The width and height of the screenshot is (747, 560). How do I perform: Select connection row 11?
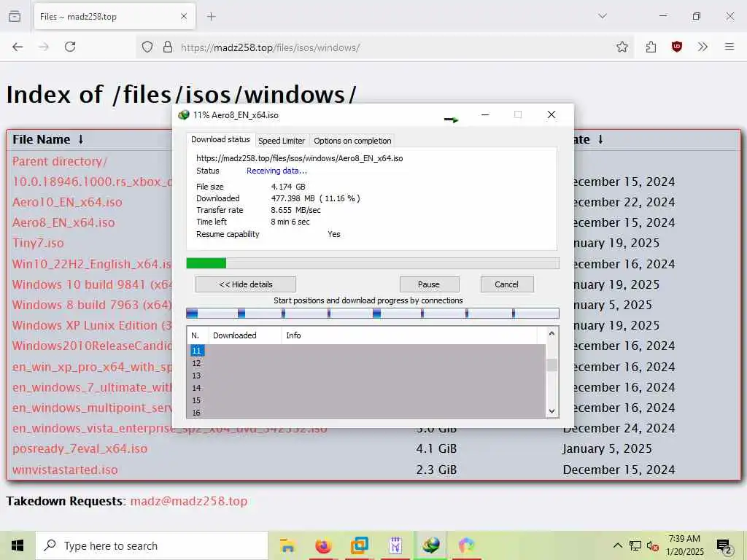pos(366,351)
